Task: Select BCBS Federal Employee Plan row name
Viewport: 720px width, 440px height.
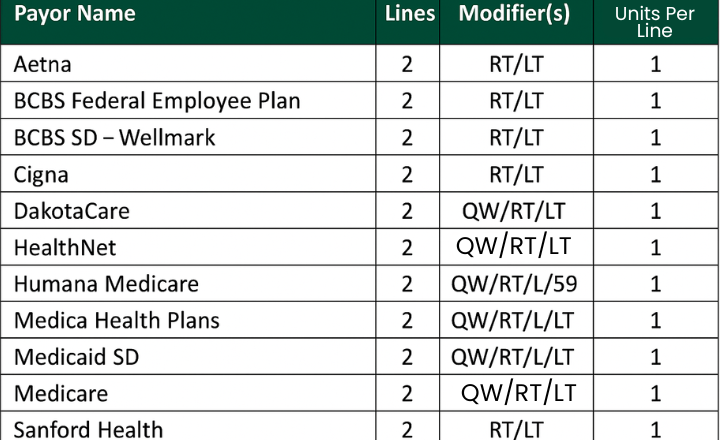Action: (157, 101)
